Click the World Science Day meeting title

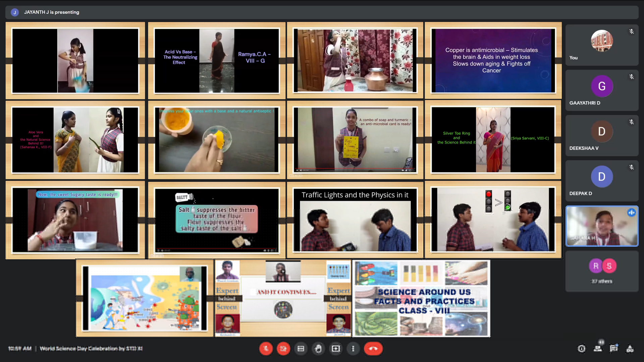91,349
